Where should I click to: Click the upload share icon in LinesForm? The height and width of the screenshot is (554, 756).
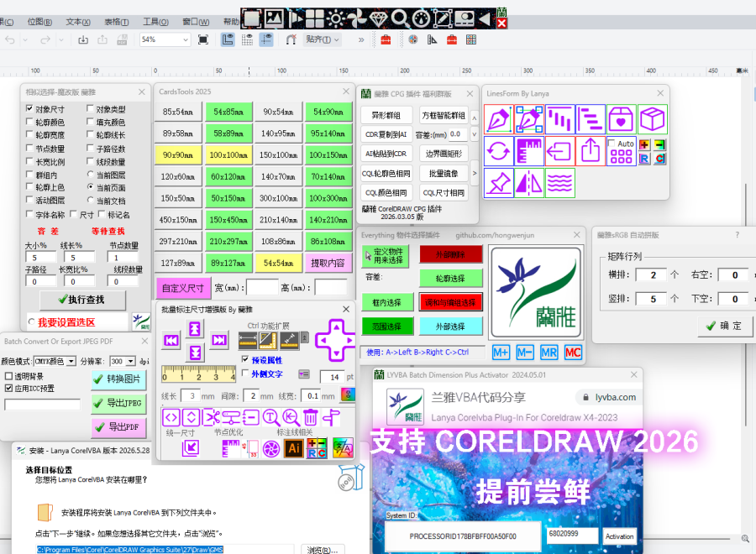[x=591, y=151]
